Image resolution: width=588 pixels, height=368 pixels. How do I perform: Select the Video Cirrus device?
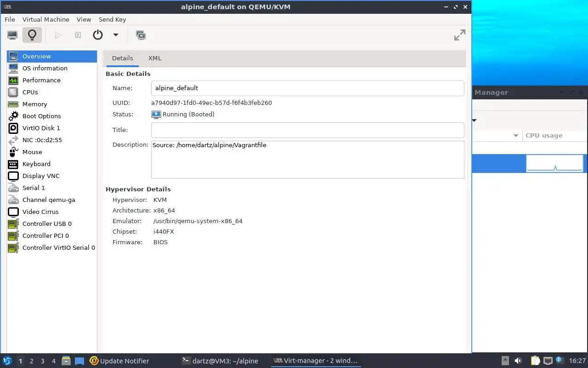click(x=52, y=212)
